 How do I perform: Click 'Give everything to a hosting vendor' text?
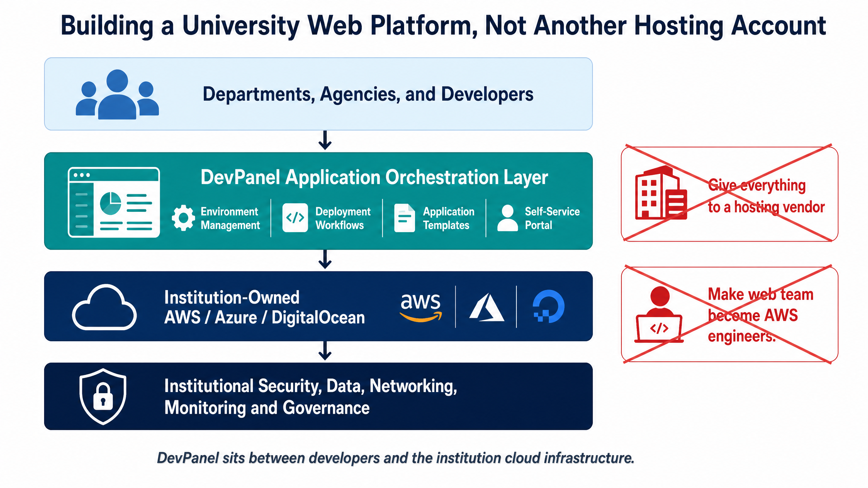click(766, 196)
